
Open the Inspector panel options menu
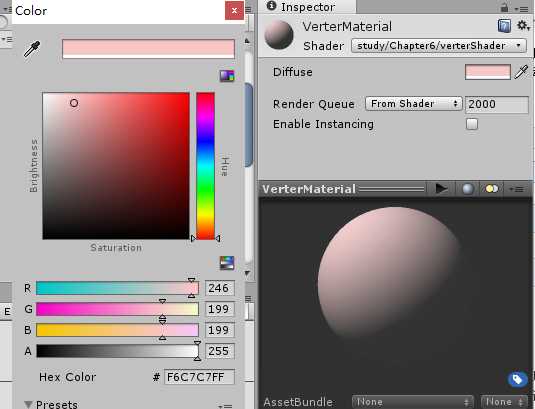point(522,9)
